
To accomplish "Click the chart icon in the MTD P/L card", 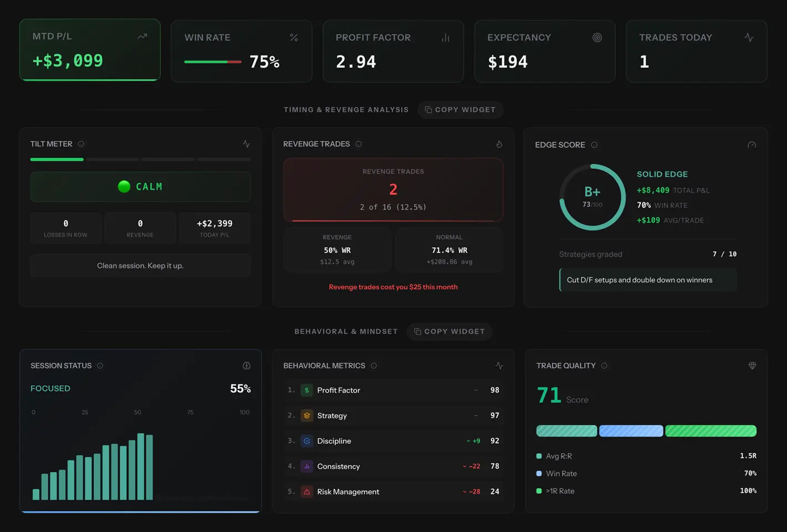I will coord(142,36).
